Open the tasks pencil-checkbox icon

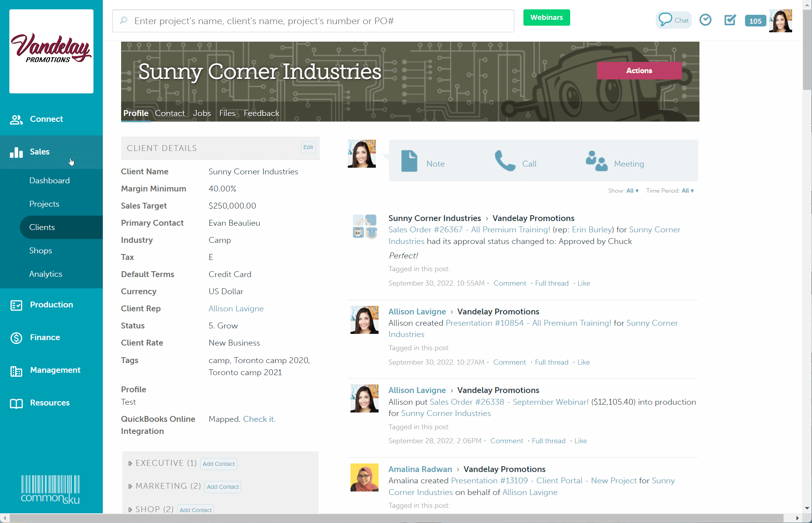(x=730, y=20)
